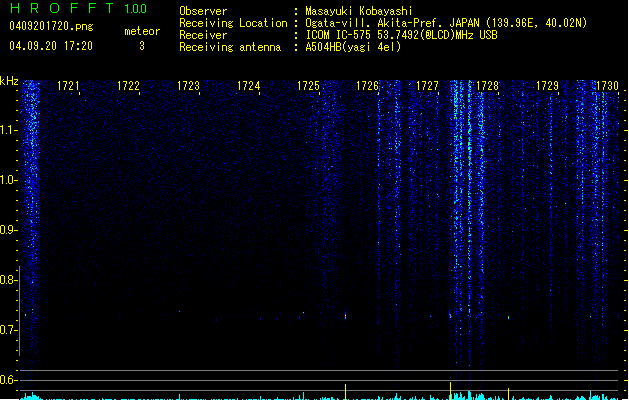The height and width of the screenshot is (400, 629).
Task: Click the observer name Masayuki Kobayashi
Action: [x=359, y=11]
